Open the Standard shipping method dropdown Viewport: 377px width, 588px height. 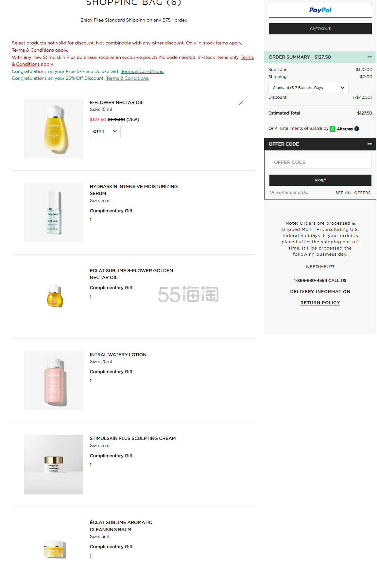(308, 88)
